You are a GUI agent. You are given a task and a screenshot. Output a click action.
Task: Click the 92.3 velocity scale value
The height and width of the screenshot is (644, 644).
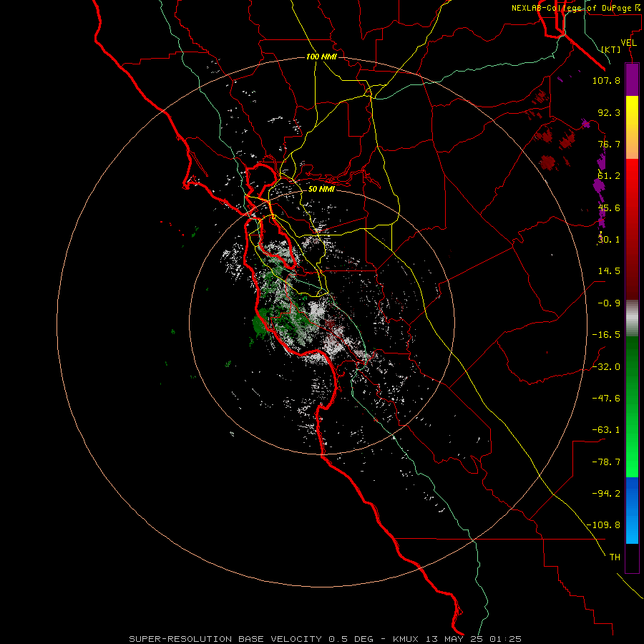coord(609,112)
